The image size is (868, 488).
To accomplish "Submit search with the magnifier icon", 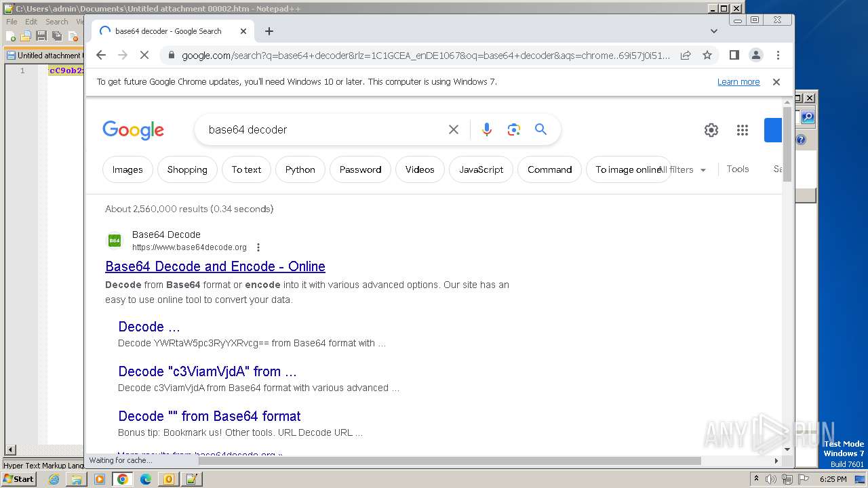I will 540,129.
